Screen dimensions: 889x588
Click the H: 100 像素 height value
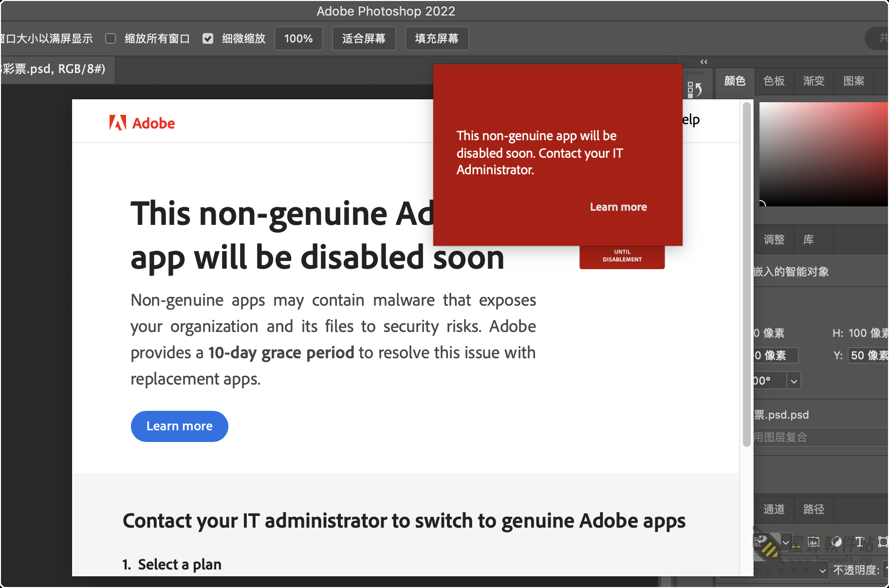(x=868, y=333)
